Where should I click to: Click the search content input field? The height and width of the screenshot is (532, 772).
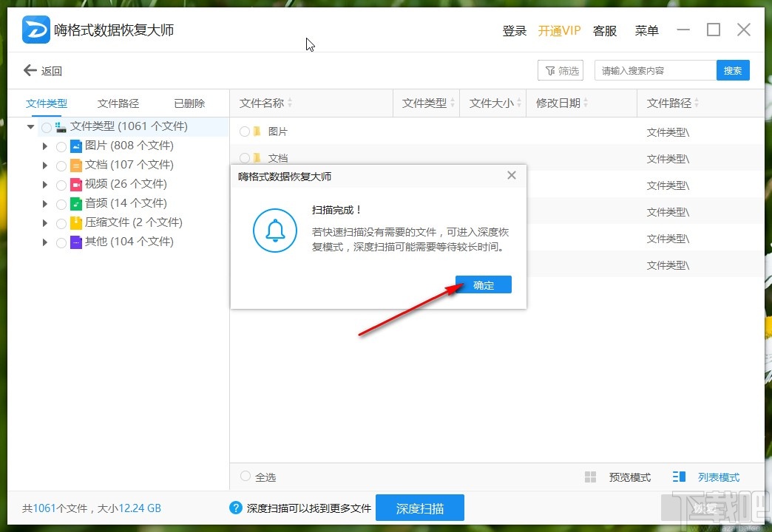click(655, 70)
